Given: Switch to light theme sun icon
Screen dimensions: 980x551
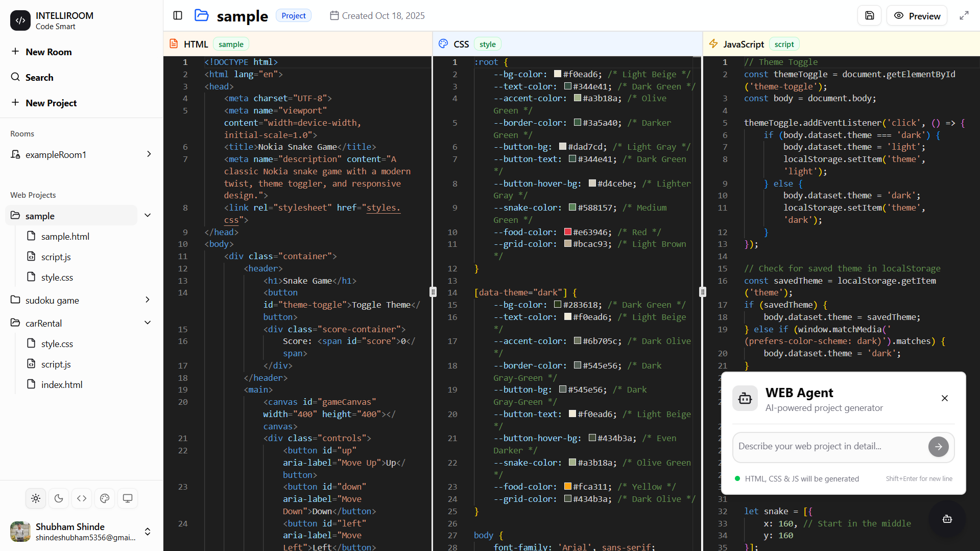Looking at the screenshot, I should (36, 498).
